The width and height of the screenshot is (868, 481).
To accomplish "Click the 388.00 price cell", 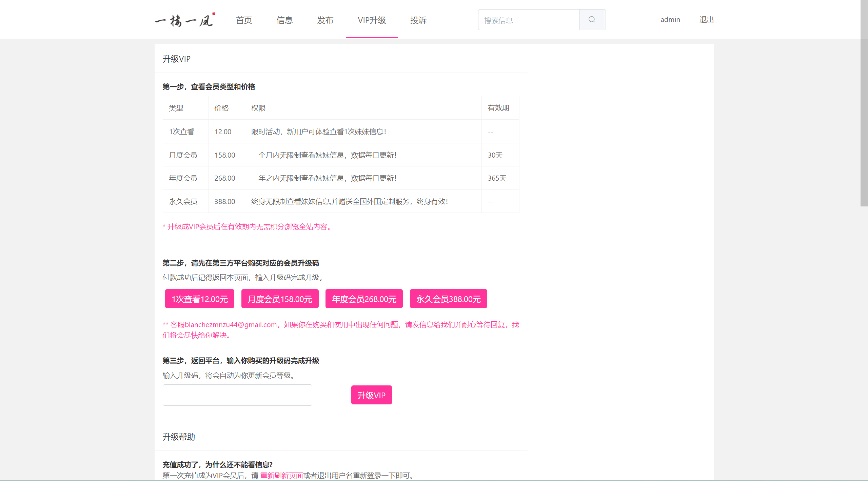I will 226,201.
